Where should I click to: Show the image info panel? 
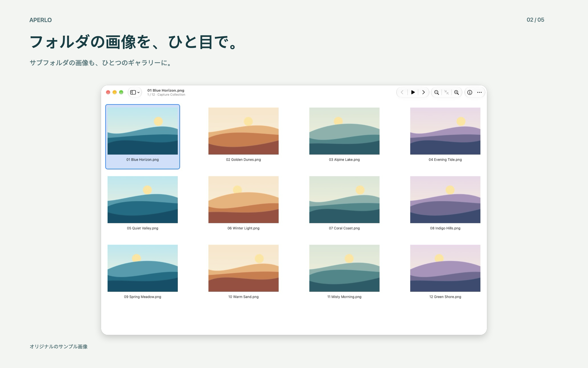coord(470,92)
